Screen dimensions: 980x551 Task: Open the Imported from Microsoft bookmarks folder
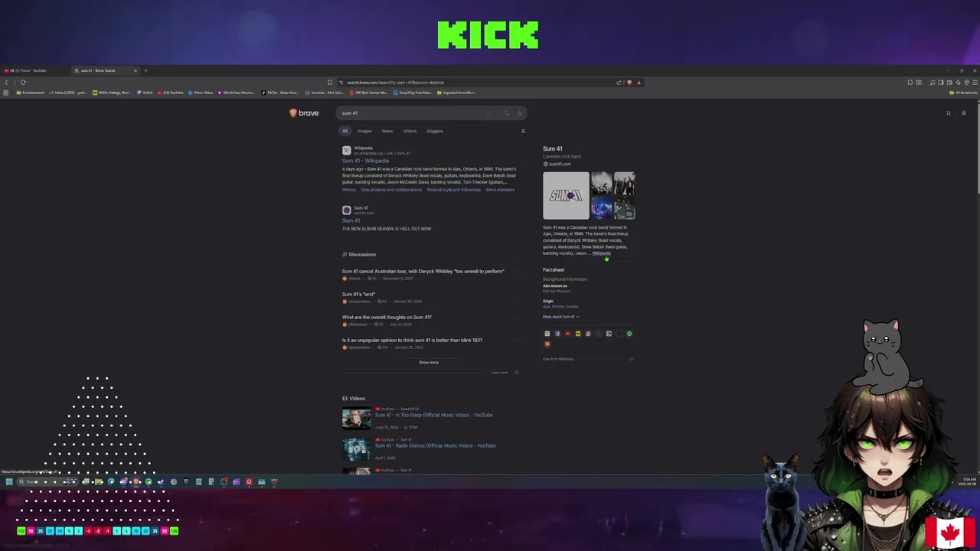pyautogui.click(x=456, y=93)
